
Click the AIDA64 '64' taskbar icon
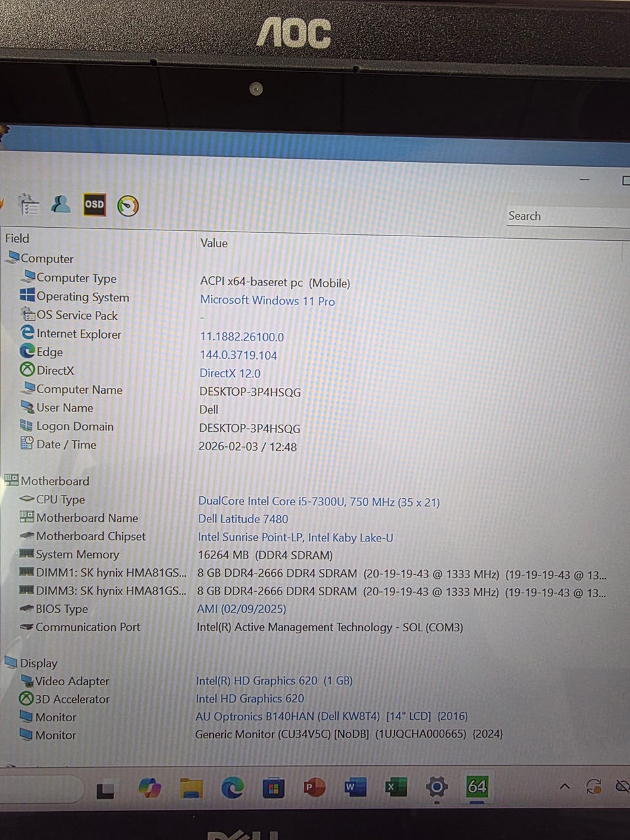477,786
